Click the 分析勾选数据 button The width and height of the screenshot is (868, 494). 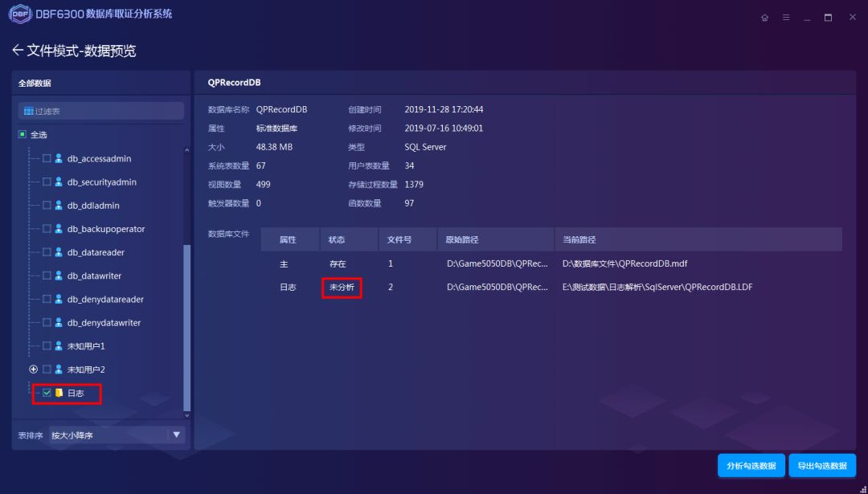pyautogui.click(x=751, y=465)
